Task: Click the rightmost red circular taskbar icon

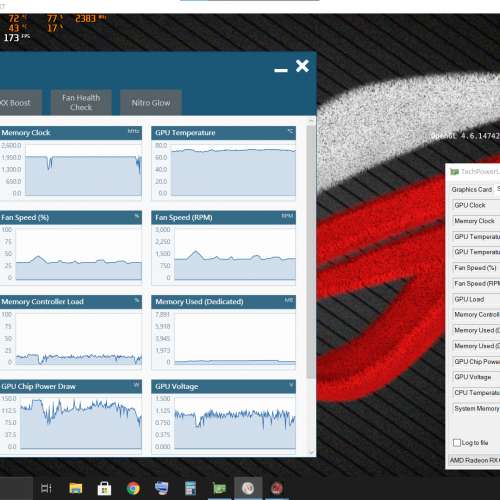Action: (x=277, y=489)
